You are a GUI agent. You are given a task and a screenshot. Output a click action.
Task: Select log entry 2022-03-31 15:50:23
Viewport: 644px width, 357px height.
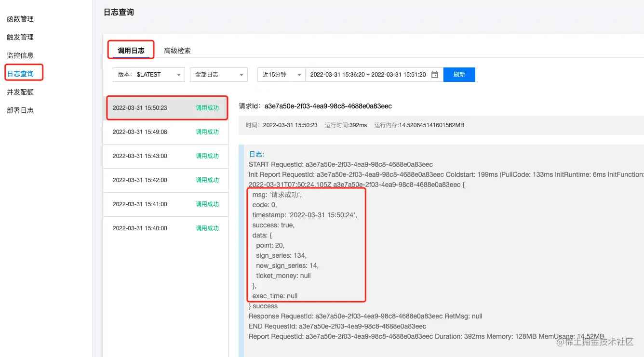click(x=166, y=108)
